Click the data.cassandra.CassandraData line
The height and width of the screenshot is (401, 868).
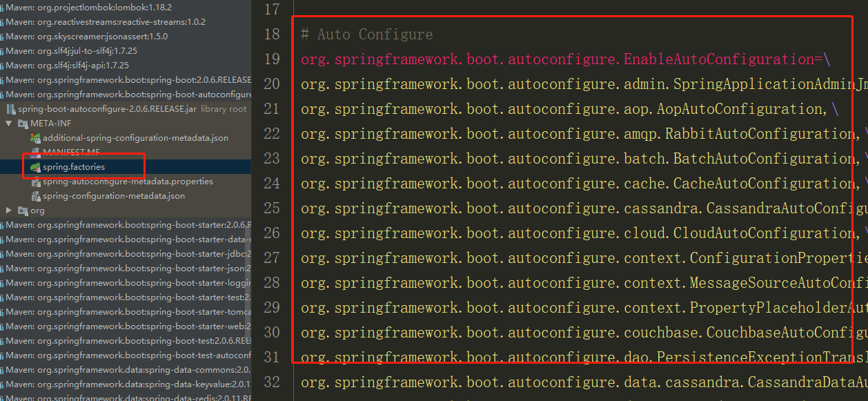click(584, 382)
